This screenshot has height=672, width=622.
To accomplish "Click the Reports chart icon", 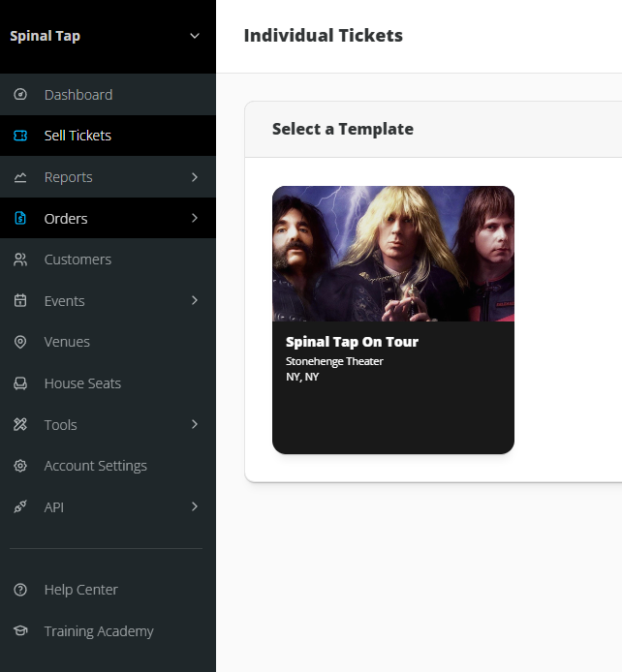I will 20,177.
